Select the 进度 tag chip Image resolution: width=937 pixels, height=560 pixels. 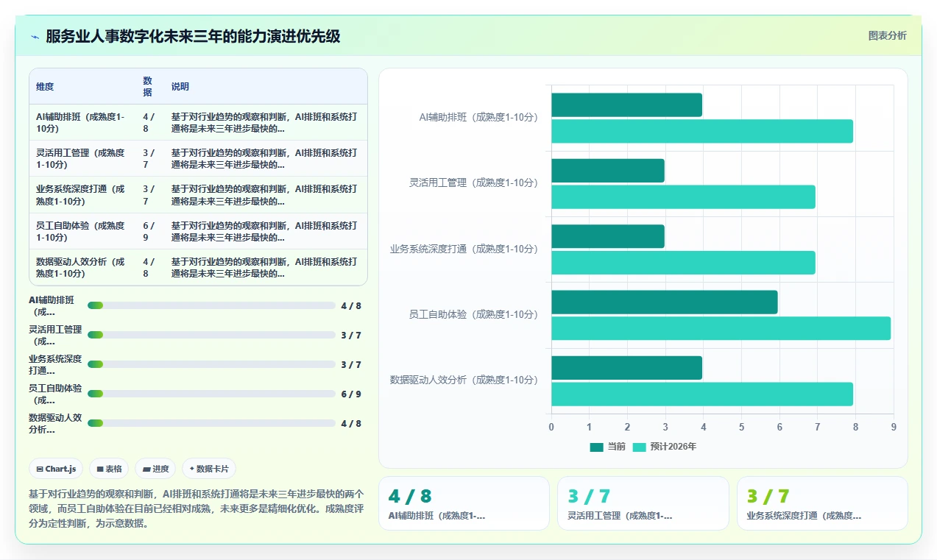click(x=155, y=469)
